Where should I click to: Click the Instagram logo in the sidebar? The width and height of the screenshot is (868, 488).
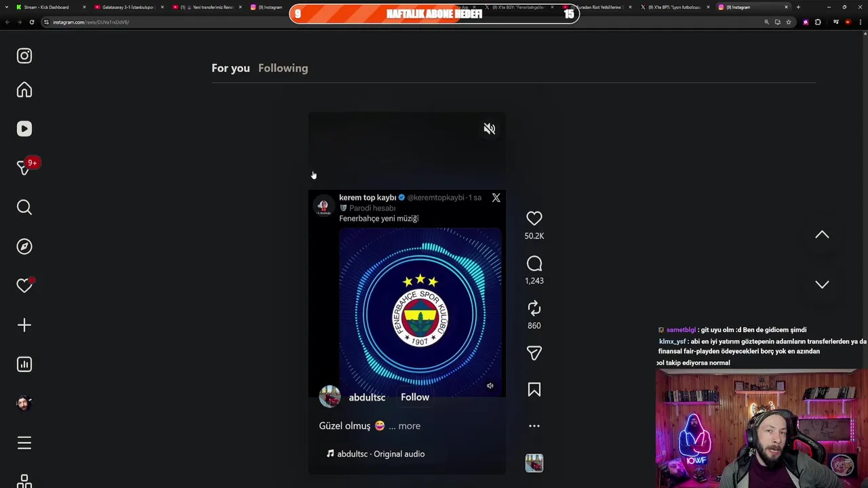point(24,56)
